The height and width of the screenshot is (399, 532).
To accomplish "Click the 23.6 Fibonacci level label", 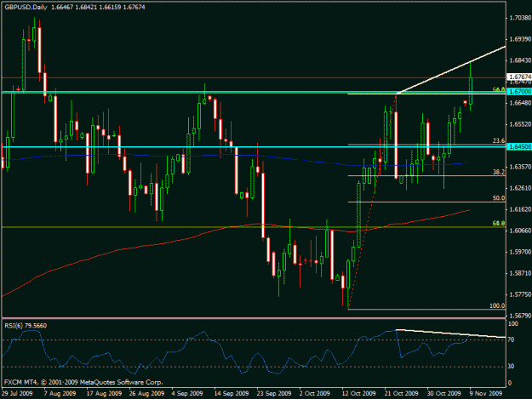I will (499, 141).
